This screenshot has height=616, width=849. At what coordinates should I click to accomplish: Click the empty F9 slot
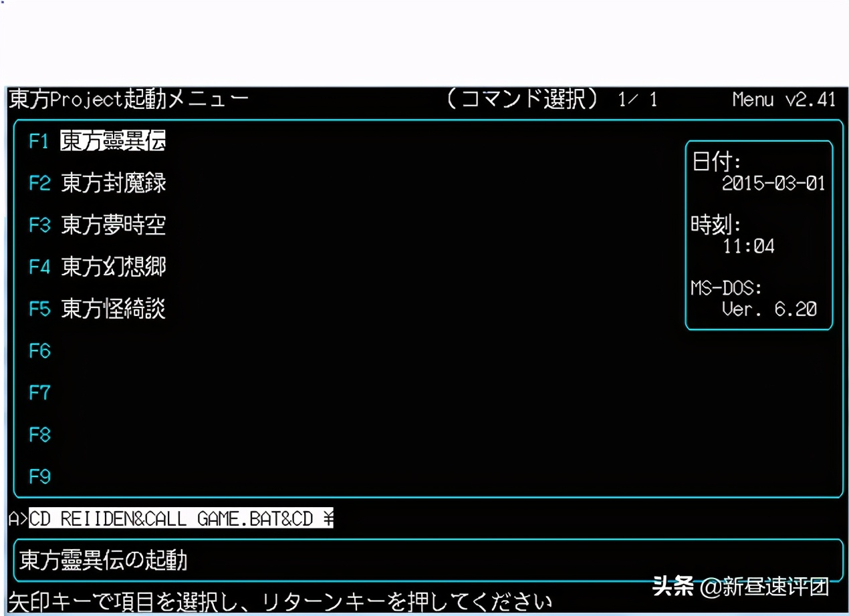pos(39,476)
